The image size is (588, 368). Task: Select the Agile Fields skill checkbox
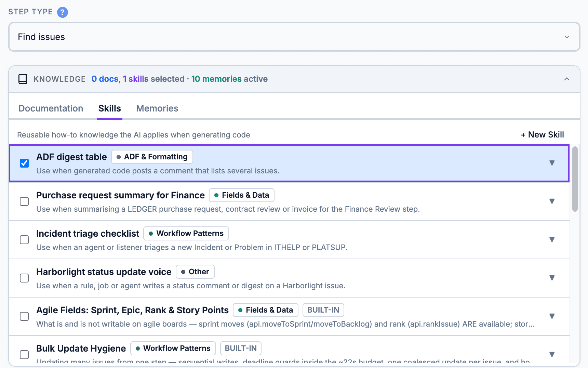[24, 316]
